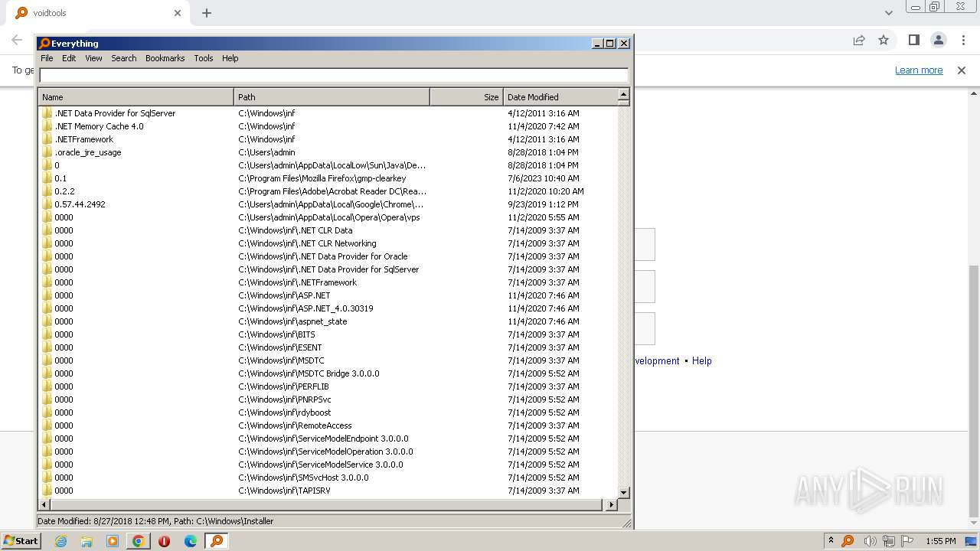Screen dimensions: 980x551
Task: Click path C:\Windows\inf\ASP.NET_4.0.30319
Action: (305, 308)
